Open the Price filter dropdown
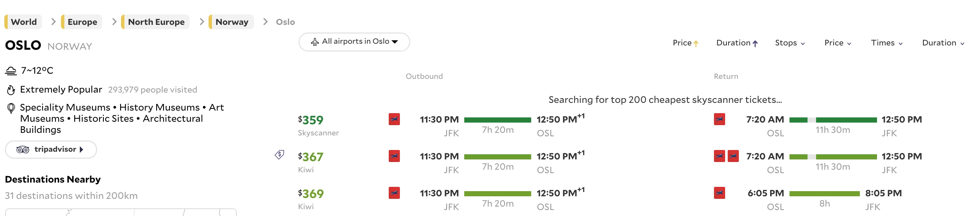The height and width of the screenshot is (216, 980). (838, 43)
